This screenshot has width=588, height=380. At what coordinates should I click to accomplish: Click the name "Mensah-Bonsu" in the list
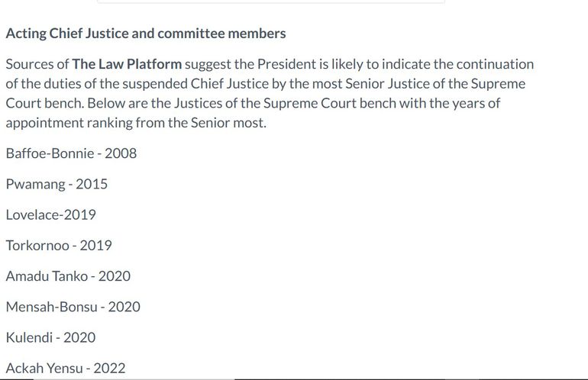tap(51, 307)
